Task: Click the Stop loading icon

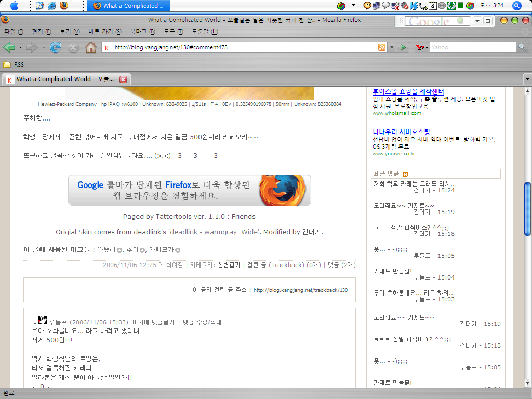Action: point(73,47)
